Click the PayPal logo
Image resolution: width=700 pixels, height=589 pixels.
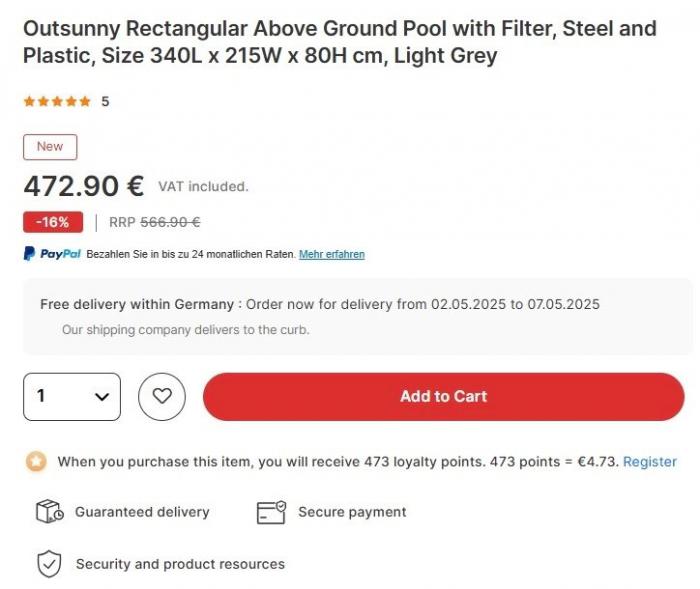[x=52, y=254]
